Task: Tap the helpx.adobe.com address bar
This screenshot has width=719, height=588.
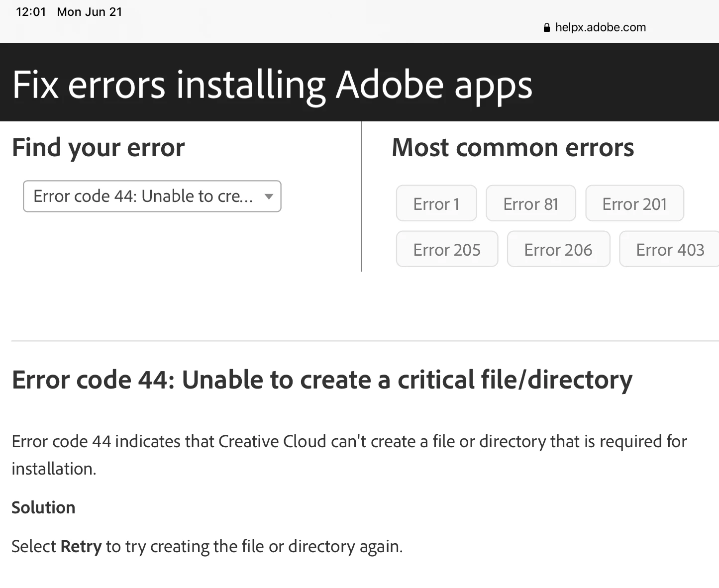Action: tap(601, 27)
